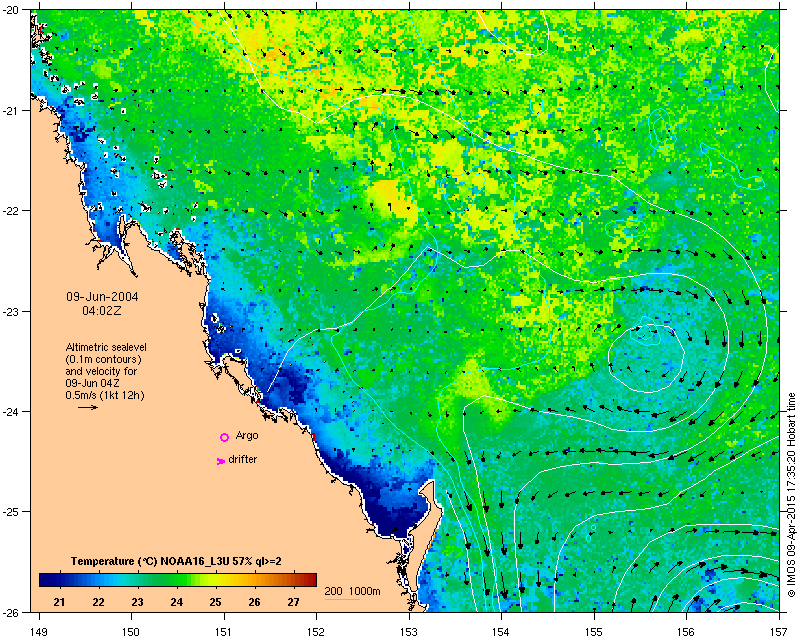Click the 'drifter' legend label
800x640 pixels.
(242, 459)
